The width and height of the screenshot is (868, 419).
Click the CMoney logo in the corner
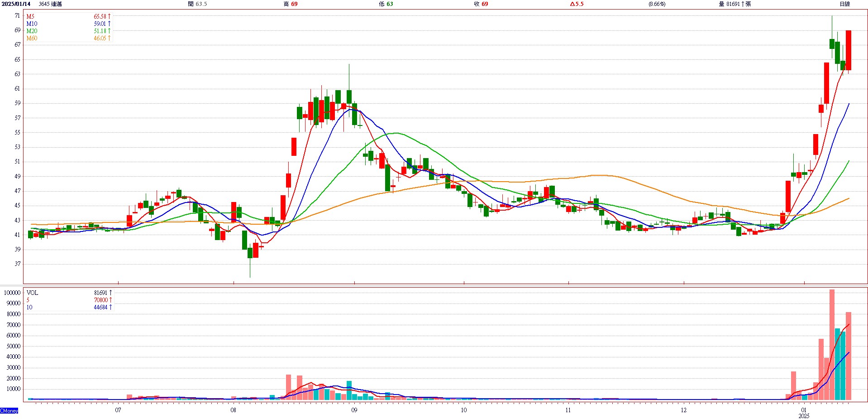pyautogui.click(x=9, y=411)
